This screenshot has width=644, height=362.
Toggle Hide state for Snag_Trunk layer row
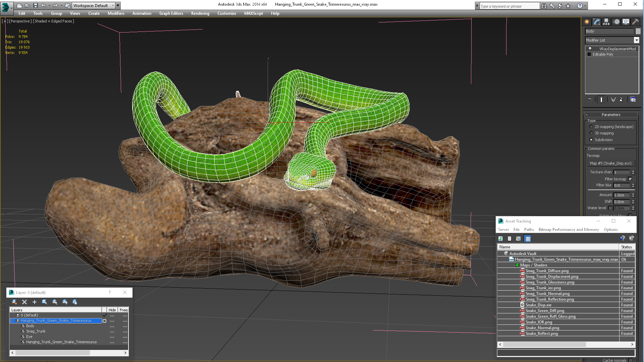click(x=112, y=331)
